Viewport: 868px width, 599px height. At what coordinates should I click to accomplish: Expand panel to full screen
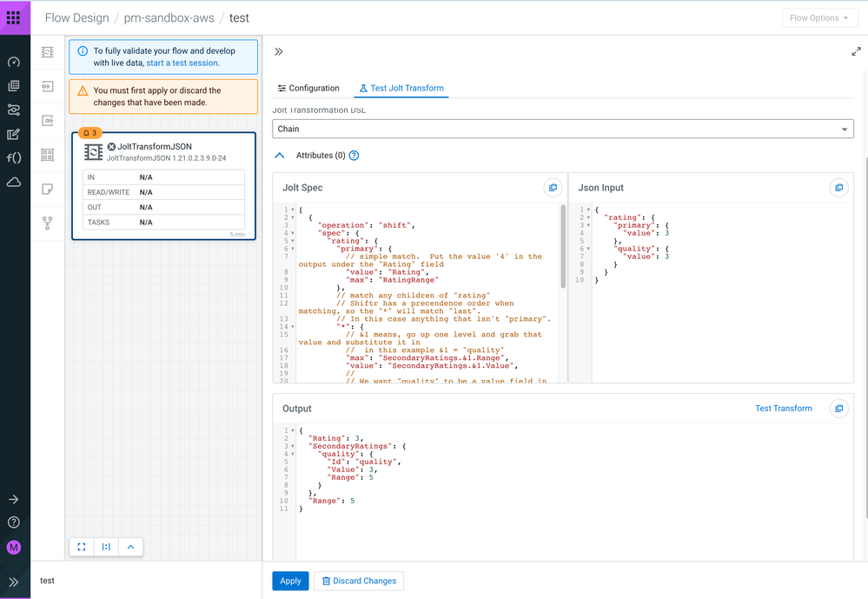[856, 52]
